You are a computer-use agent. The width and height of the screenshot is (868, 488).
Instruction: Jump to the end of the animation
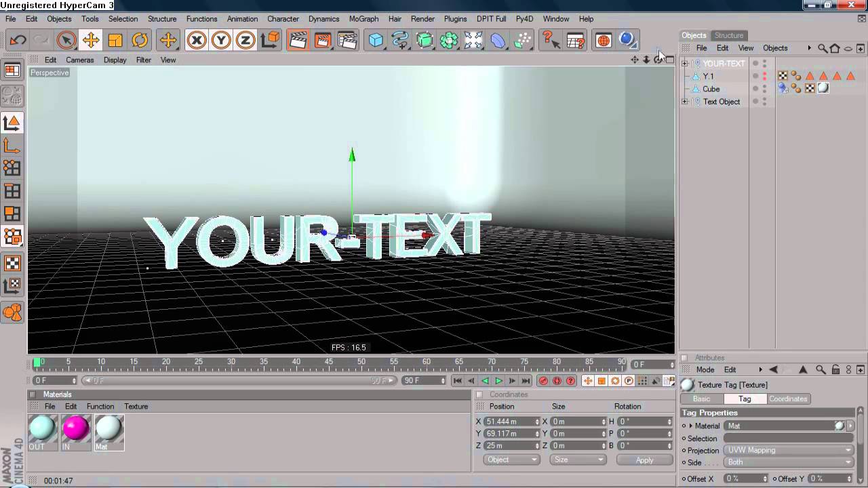click(x=526, y=381)
